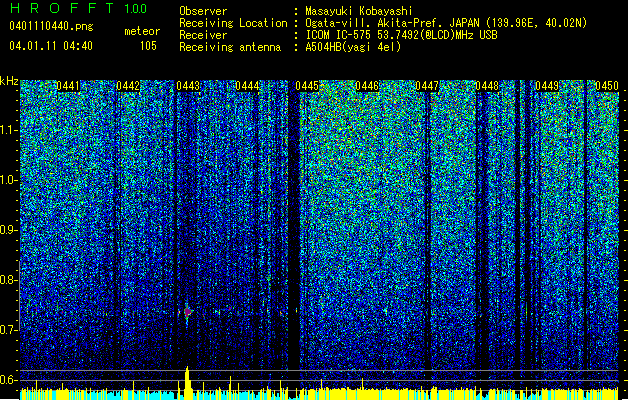Select the Ogata-vill. Akita-Pref. JAPAN location text

tap(446, 23)
